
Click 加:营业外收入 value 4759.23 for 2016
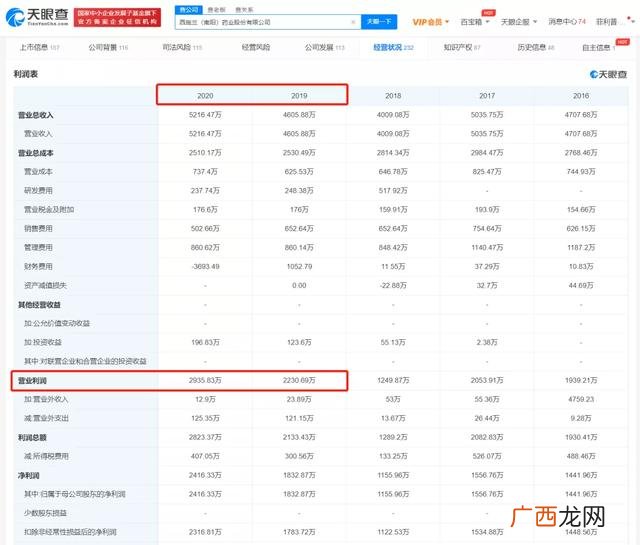(581, 399)
